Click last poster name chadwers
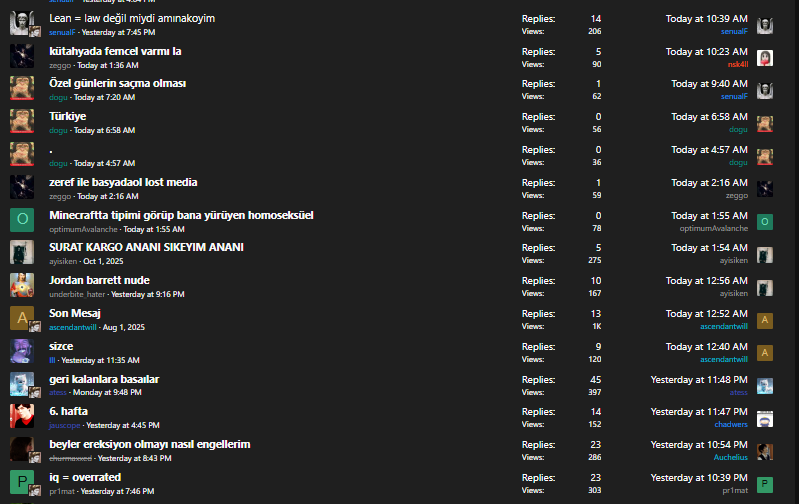Image resolution: width=799 pixels, height=504 pixels. (729, 424)
